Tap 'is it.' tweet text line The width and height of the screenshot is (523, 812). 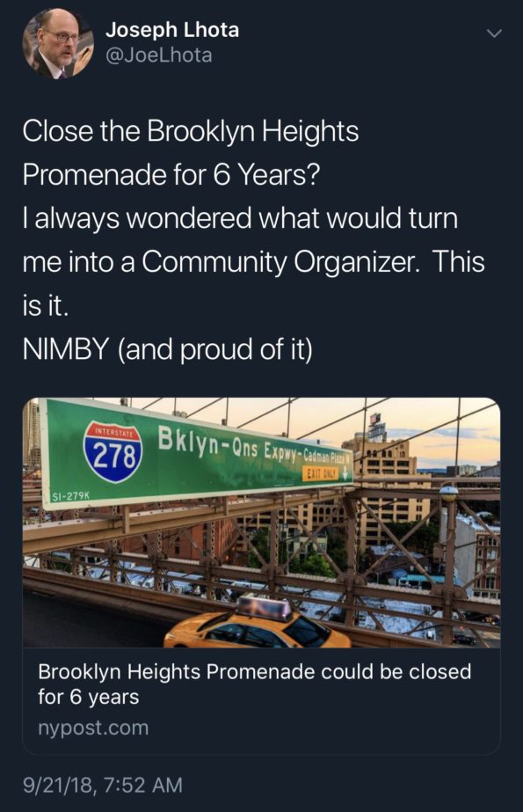point(46,305)
